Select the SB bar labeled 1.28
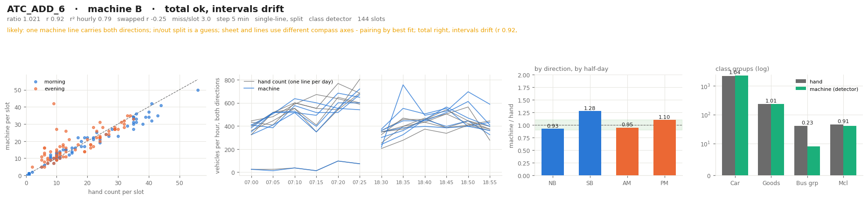 (590, 143)
